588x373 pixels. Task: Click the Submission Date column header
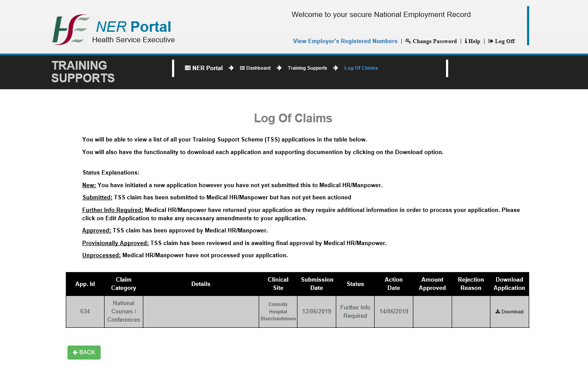[x=317, y=284]
